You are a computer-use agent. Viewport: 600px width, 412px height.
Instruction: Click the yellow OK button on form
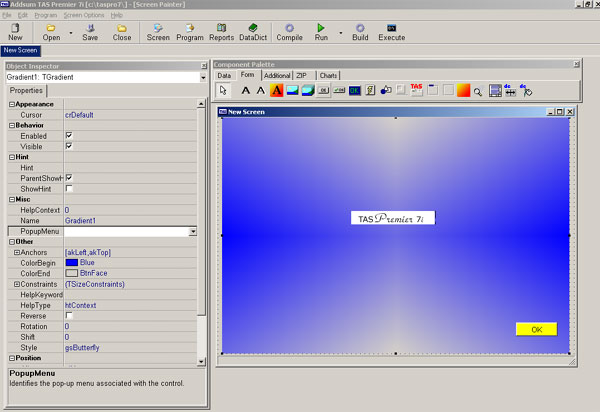tap(536, 329)
